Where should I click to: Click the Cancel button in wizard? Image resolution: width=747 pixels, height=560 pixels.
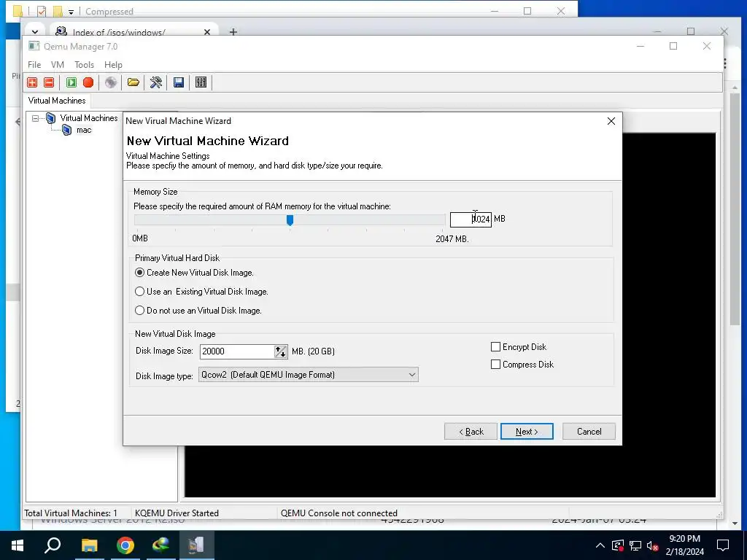pyautogui.click(x=589, y=432)
